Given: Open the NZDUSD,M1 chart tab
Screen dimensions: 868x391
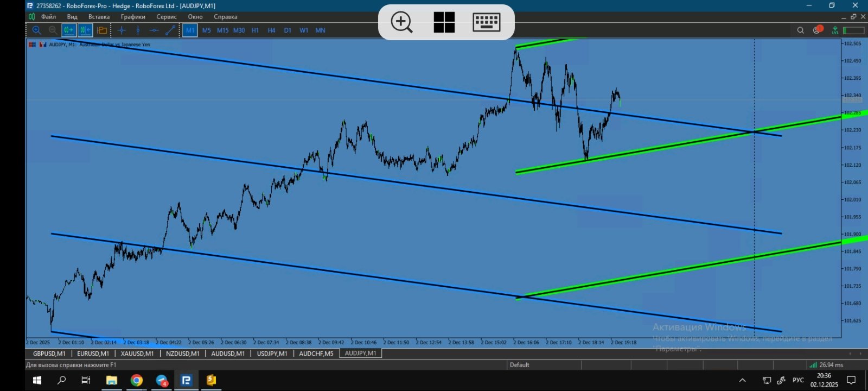Looking at the screenshot, I should pyautogui.click(x=183, y=354).
